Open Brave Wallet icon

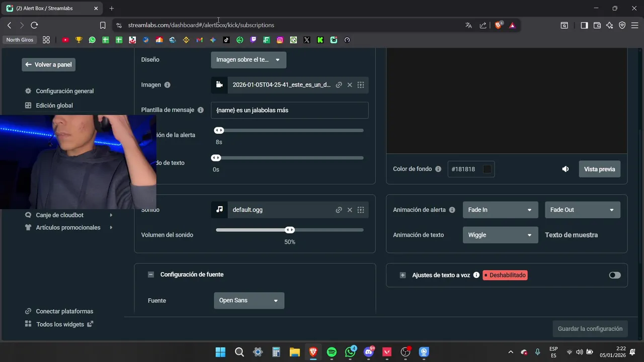tap(597, 25)
